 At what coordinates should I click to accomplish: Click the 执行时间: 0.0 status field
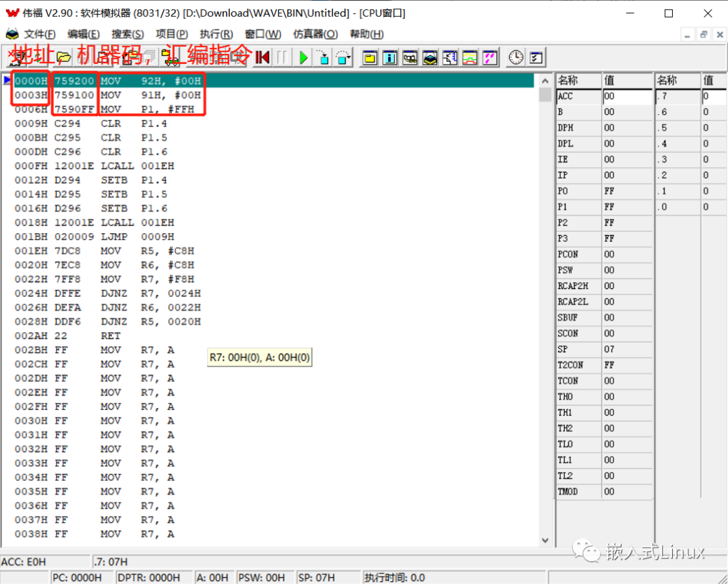click(x=453, y=578)
